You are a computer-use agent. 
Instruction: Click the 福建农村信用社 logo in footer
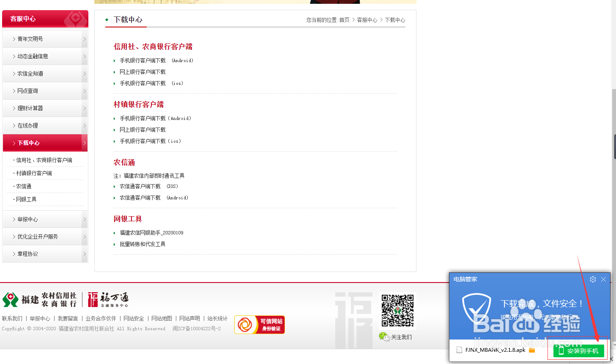(40, 299)
